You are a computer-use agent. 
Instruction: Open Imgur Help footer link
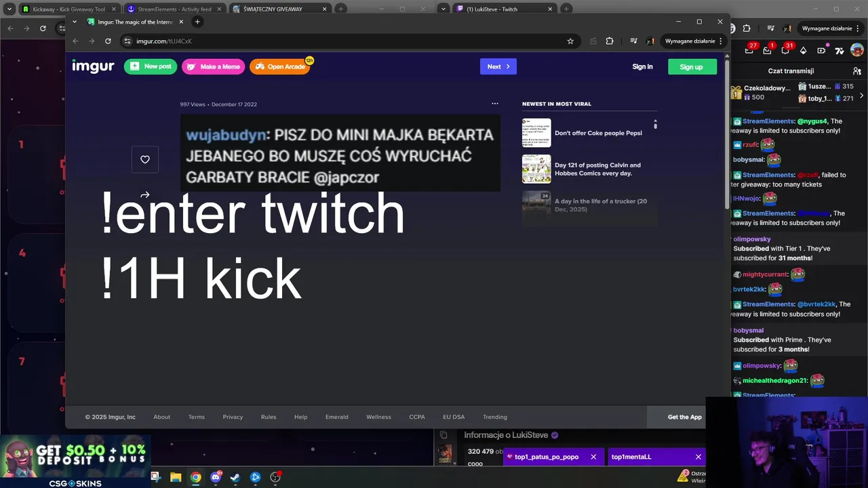click(300, 417)
